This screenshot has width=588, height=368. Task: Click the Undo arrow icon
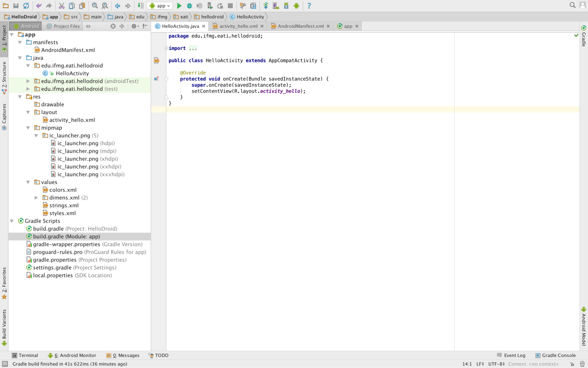point(39,6)
